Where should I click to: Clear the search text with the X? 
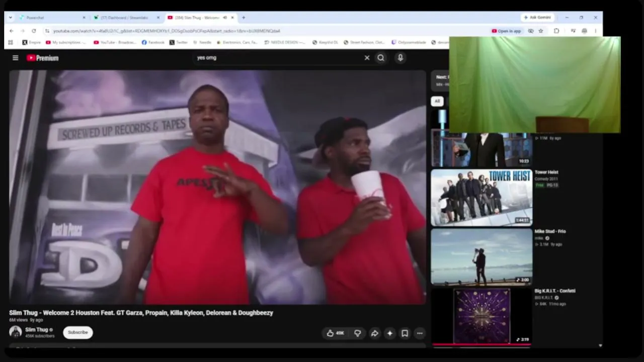point(367,58)
